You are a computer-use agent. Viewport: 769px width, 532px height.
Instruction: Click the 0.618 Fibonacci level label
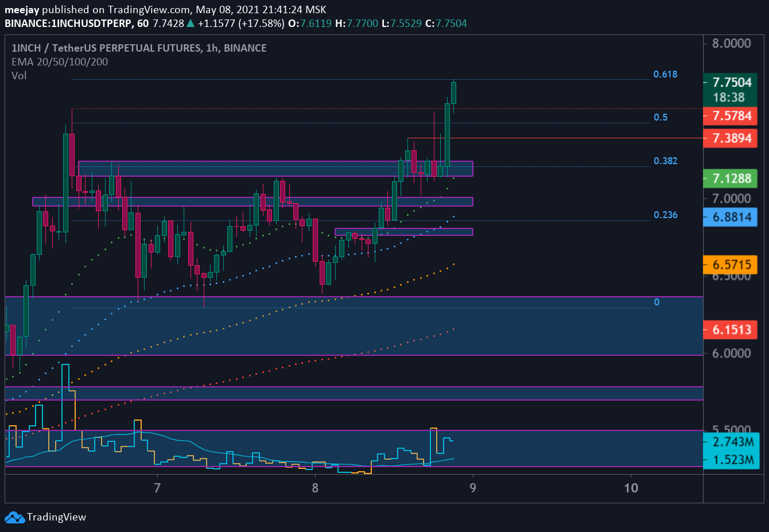(665, 74)
